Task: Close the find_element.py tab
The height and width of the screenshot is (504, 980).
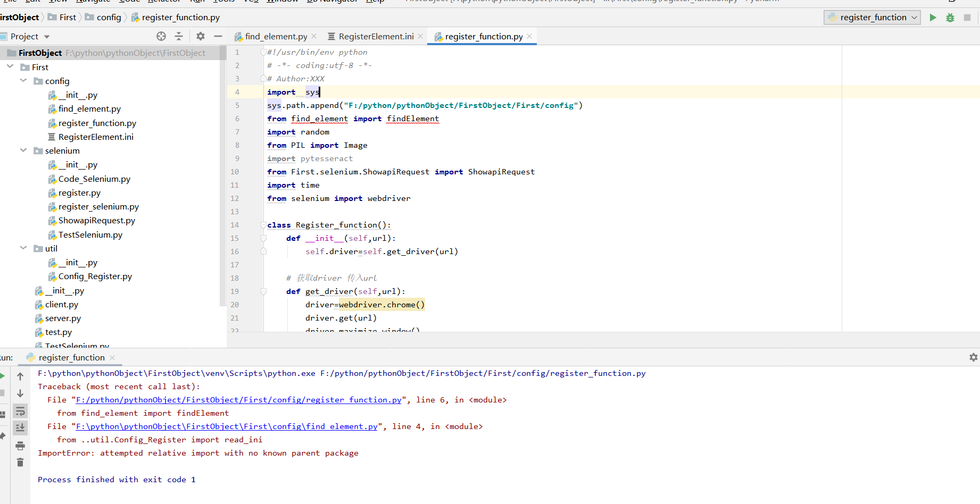Action: (x=314, y=36)
